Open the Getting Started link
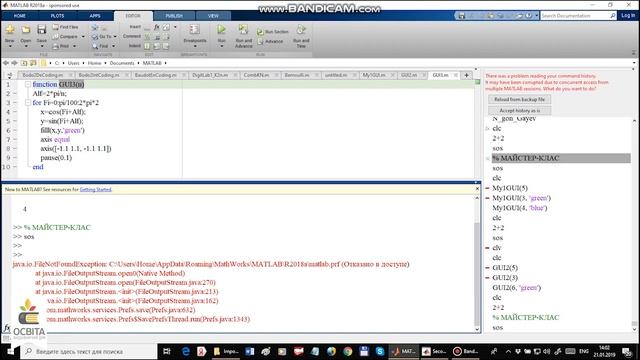640x360 pixels. pos(96,189)
